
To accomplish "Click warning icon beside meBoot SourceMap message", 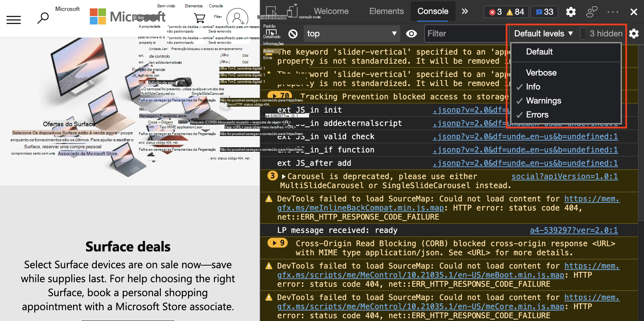I will click(x=269, y=266).
